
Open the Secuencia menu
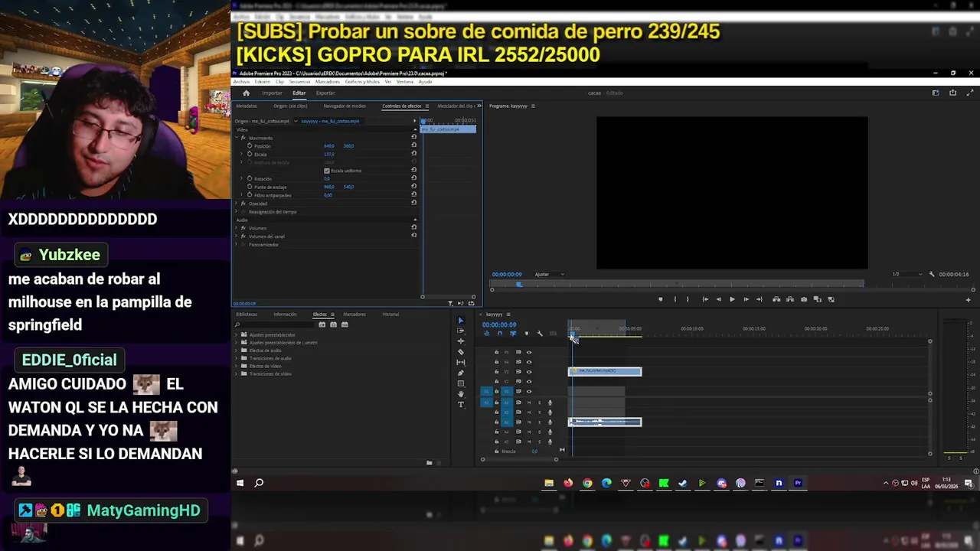pos(299,81)
